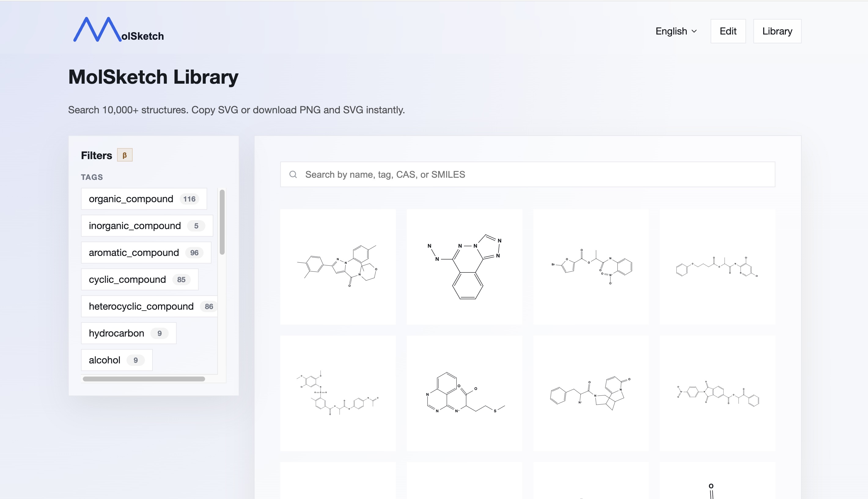The image size is (868, 499).
Task: Click the horizontal scrollbar under the tags list
Action: click(x=144, y=379)
